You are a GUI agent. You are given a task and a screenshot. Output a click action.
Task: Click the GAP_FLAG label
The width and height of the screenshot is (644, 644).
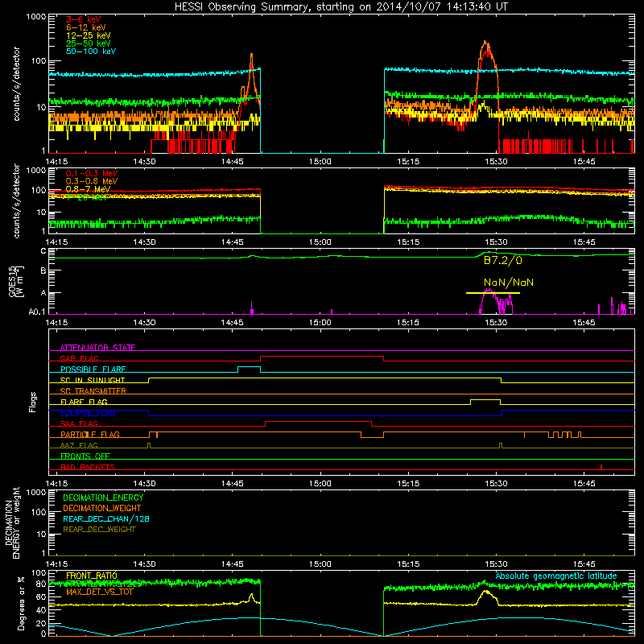[x=79, y=358]
